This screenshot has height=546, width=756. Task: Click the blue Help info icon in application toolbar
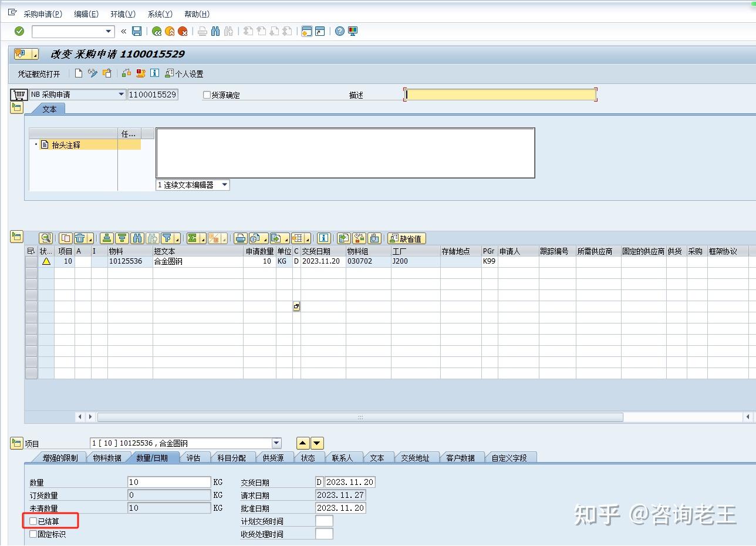click(x=155, y=73)
